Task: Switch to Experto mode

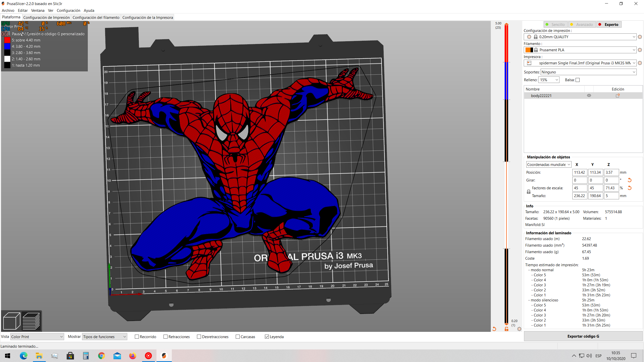Action: [609, 24]
